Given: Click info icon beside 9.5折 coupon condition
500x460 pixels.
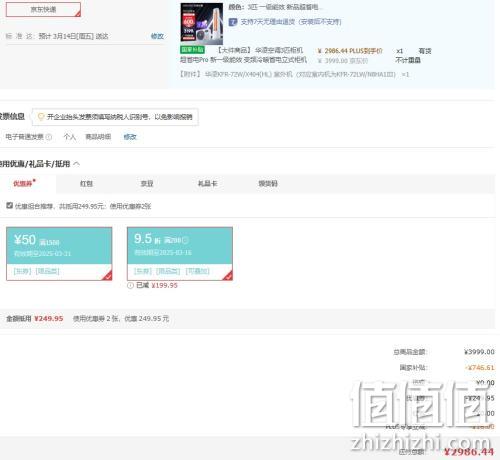Looking at the screenshot, I should tap(186, 240).
